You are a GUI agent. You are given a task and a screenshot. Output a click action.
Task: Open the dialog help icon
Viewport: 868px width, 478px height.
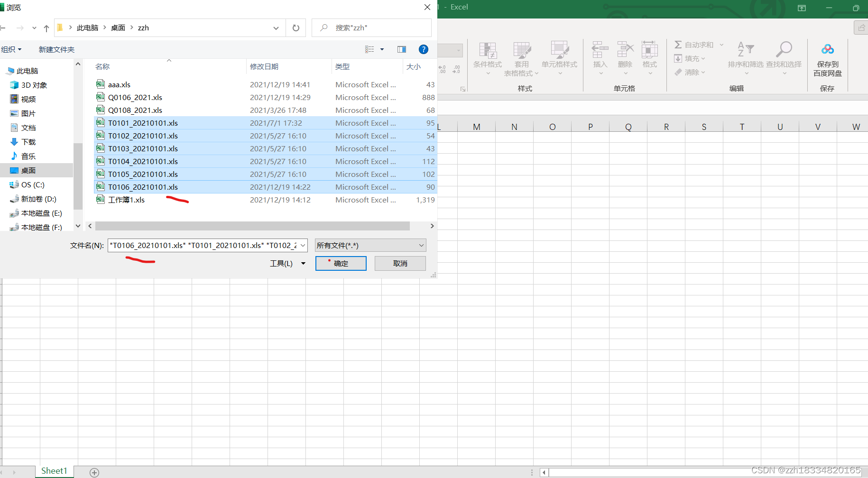[424, 49]
